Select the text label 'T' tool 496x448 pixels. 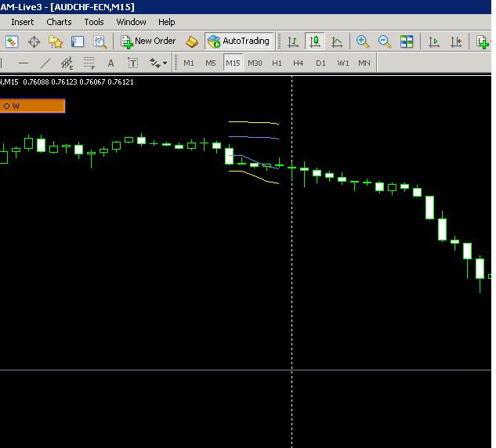[x=132, y=63]
